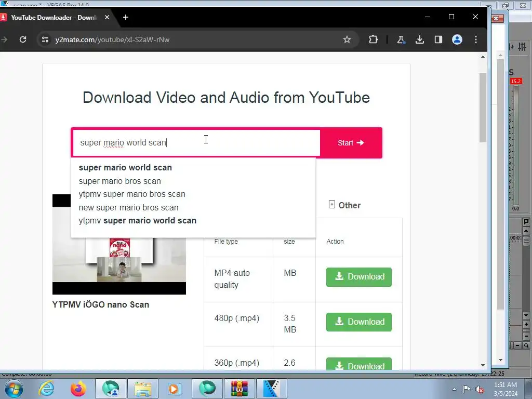This screenshot has width=532, height=399.
Task: Toggle the browser side panel
Action: pyautogui.click(x=438, y=39)
